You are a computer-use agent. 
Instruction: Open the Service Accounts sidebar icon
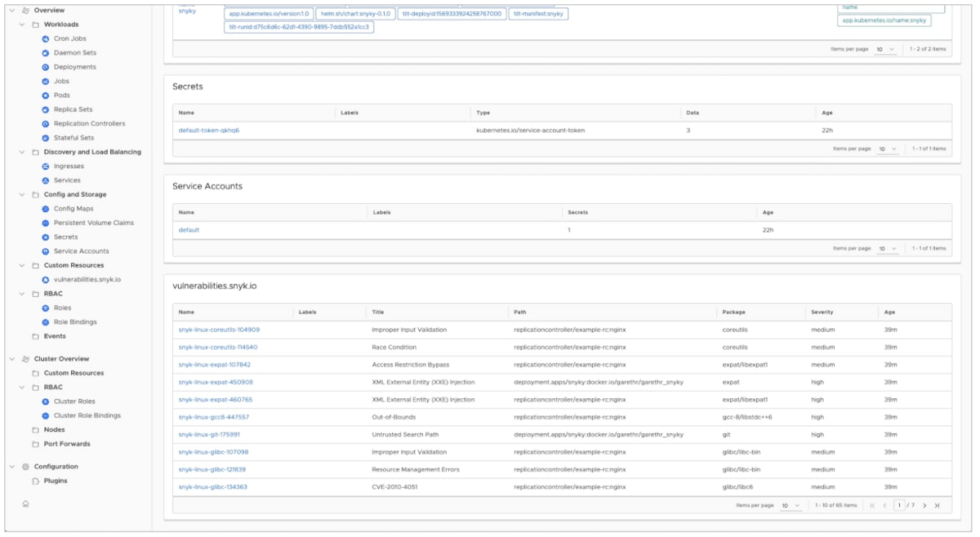click(x=46, y=251)
